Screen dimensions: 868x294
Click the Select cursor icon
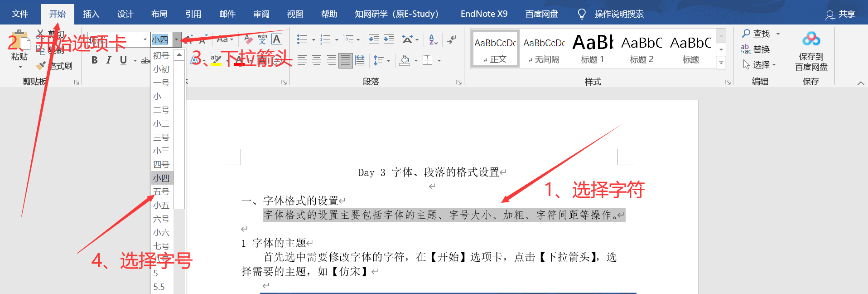point(746,65)
